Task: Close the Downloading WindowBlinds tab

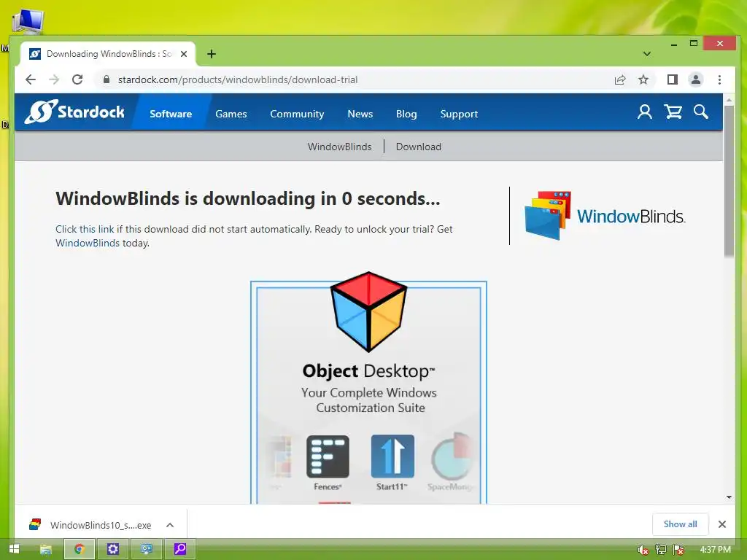Action: [x=183, y=54]
